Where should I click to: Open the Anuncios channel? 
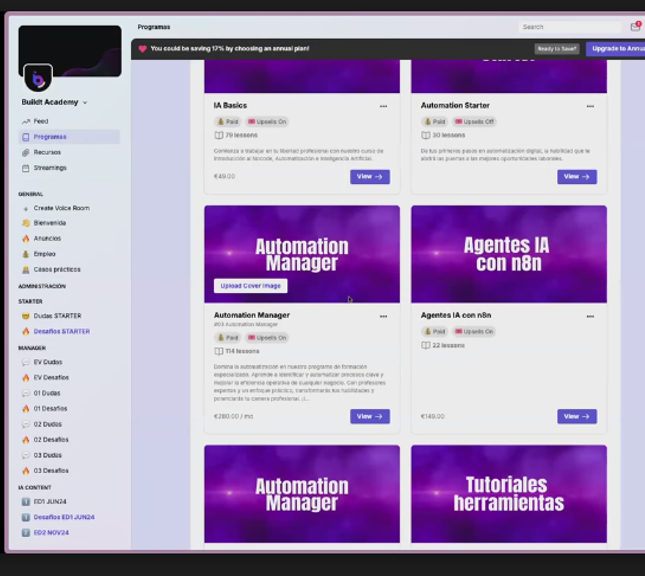(47, 238)
